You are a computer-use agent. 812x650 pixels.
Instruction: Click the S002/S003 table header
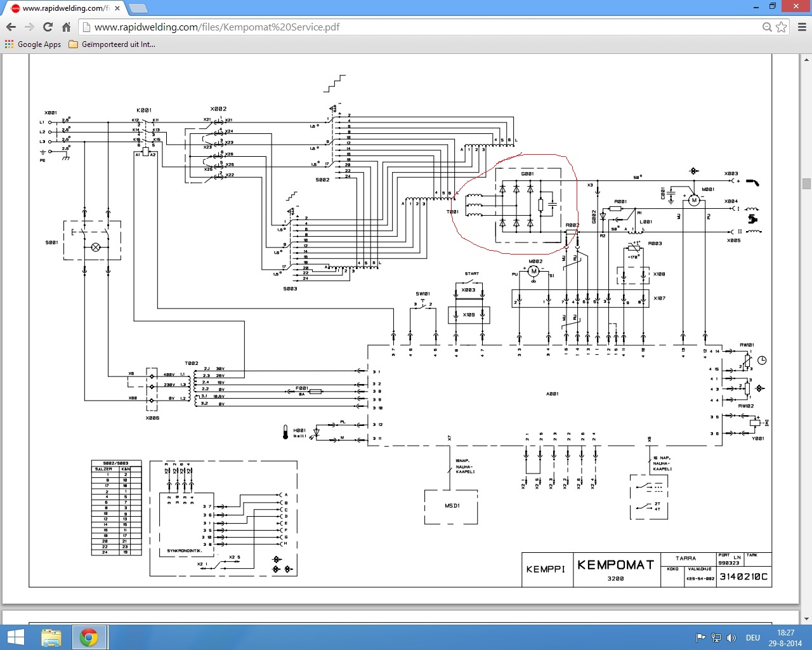[115, 463]
